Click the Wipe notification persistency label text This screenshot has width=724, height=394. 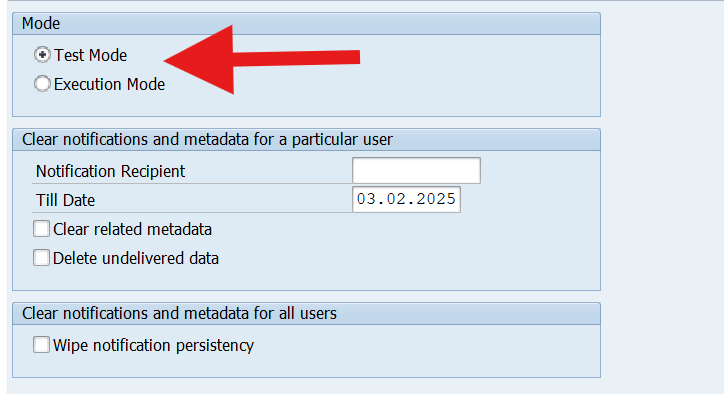[153, 346]
